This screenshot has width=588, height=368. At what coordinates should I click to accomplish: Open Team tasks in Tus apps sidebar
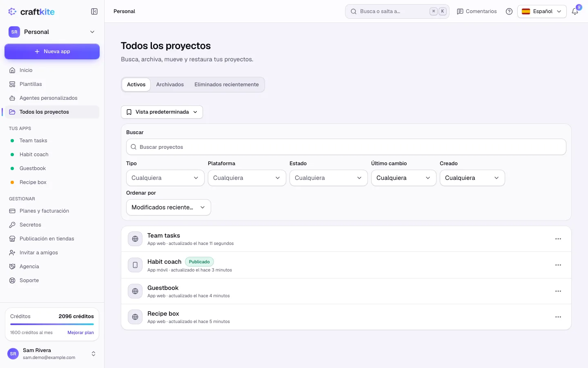[x=52, y=141]
